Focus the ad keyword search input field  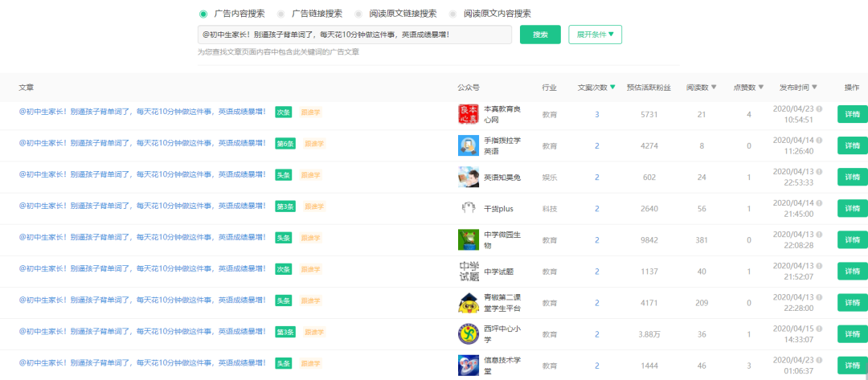(x=354, y=35)
